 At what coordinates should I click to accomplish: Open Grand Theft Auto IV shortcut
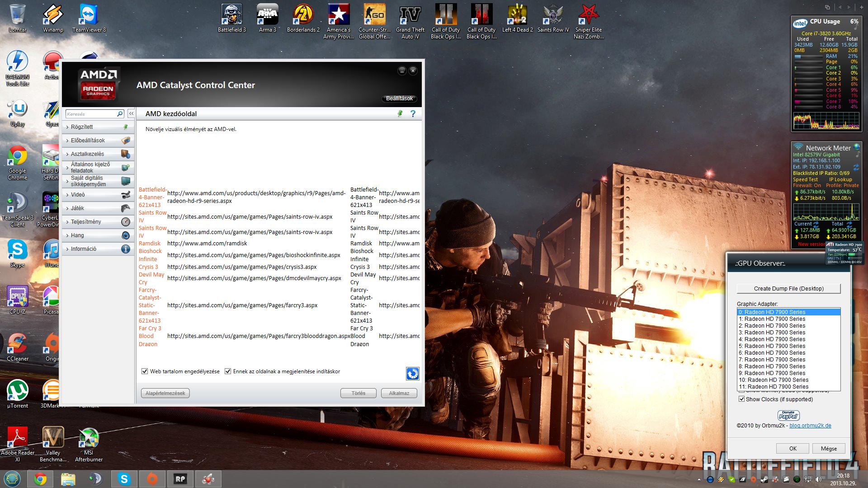coord(410,21)
